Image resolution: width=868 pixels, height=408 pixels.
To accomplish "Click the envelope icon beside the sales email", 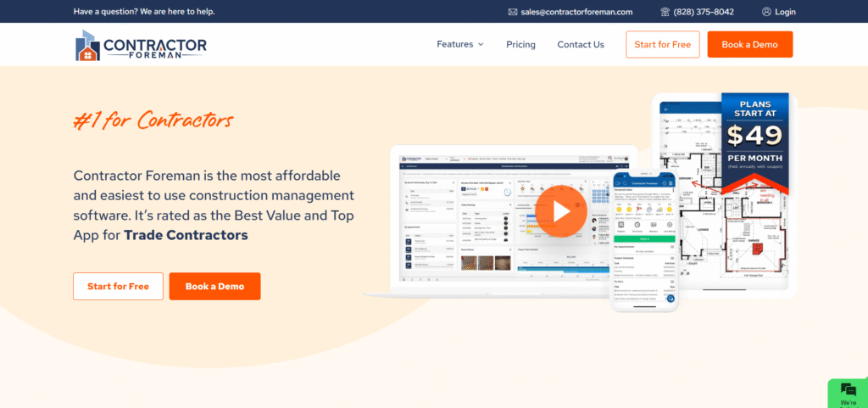I will pyautogui.click(x=513, y=12).
